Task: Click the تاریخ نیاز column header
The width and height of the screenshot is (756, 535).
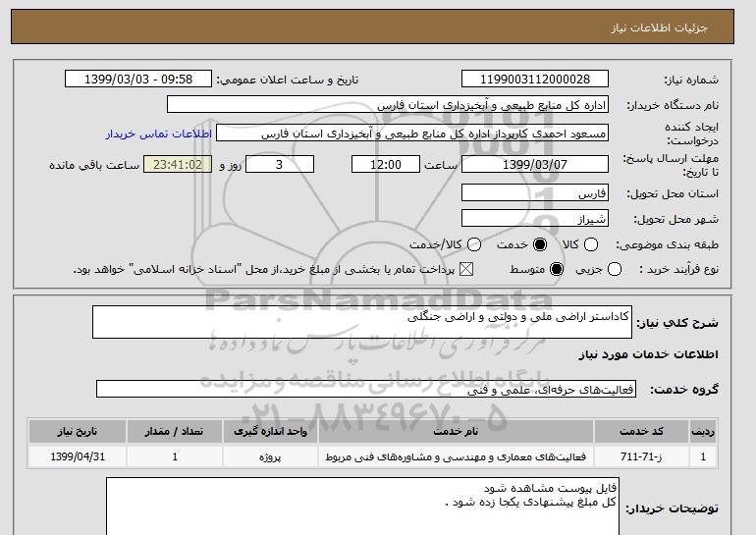Action: click(x=78, y=431)
